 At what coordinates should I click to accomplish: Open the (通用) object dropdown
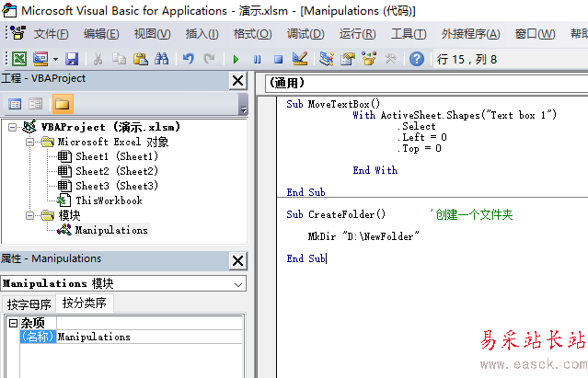click(x=426, y=83)
